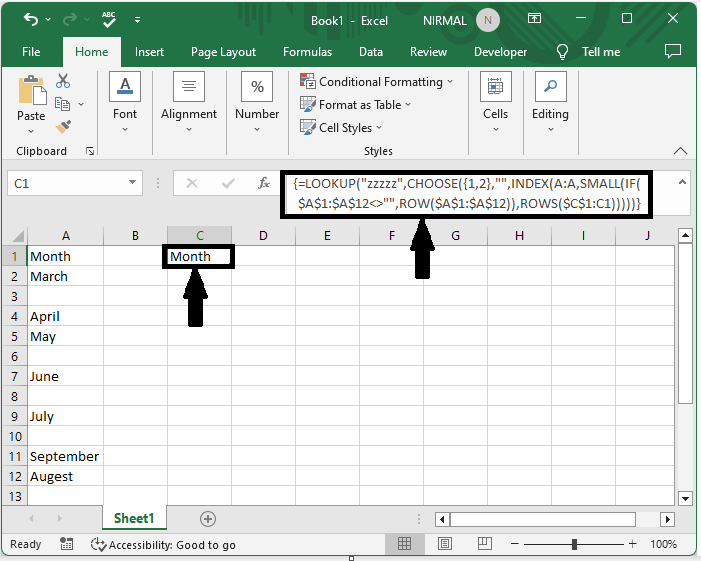This screenshot has height=561, width=701.
Task: Open the Conditional Formatting menu
Action: [376, 82]
